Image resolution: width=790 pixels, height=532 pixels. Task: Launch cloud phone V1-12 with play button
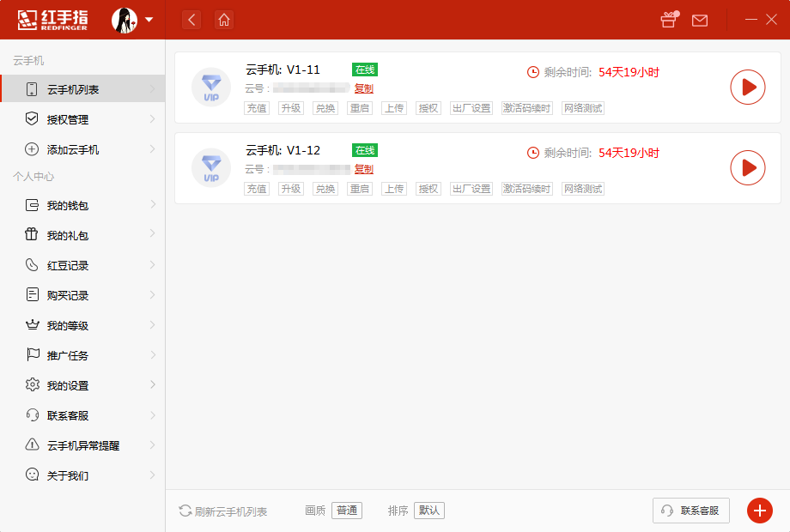tap(747, 167)
